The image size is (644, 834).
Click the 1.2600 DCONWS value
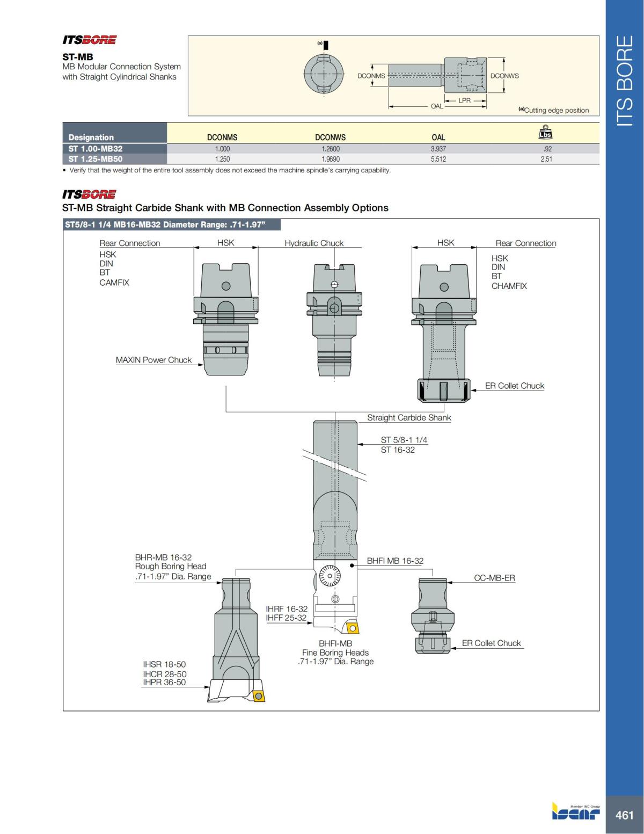point(330,149)
